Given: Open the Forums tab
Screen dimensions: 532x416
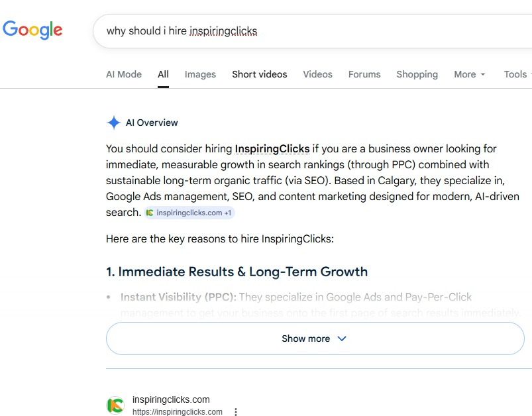Looking at the screenshot, I should pos(364,74).
